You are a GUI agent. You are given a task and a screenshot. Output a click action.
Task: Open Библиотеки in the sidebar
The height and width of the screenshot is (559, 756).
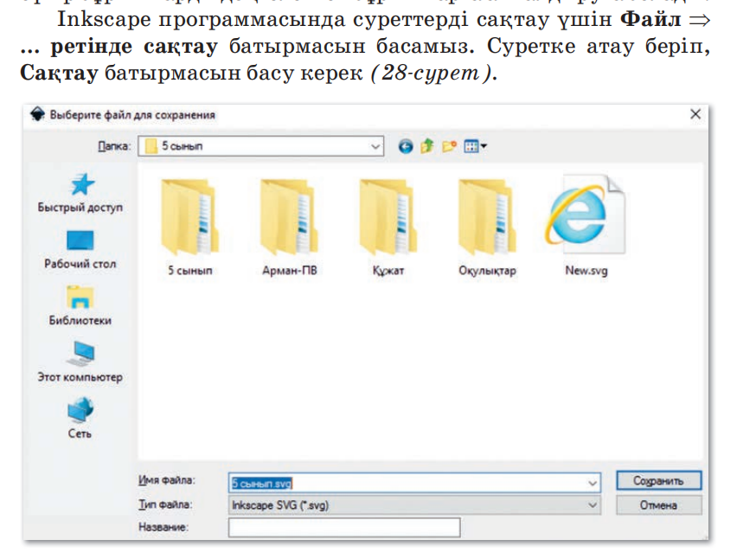pyautogui.click(x=80, y=305)
